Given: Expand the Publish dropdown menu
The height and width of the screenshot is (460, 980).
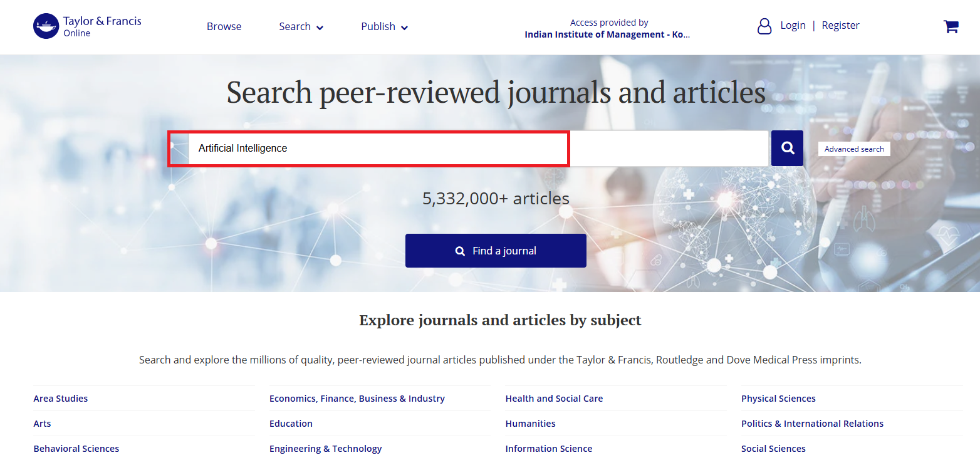Looking at the screenshot, I should tap(384, 26).
